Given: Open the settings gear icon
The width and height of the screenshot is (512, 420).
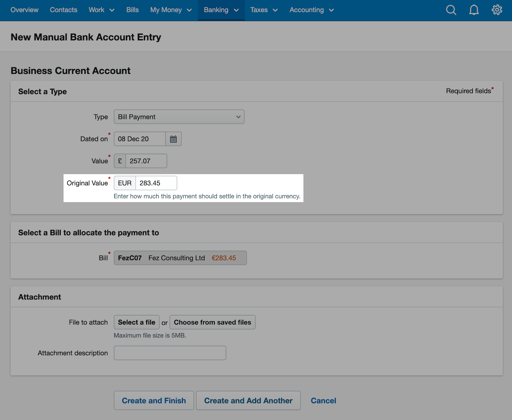Looking at the screenshot, I should [x=497, y=10].
